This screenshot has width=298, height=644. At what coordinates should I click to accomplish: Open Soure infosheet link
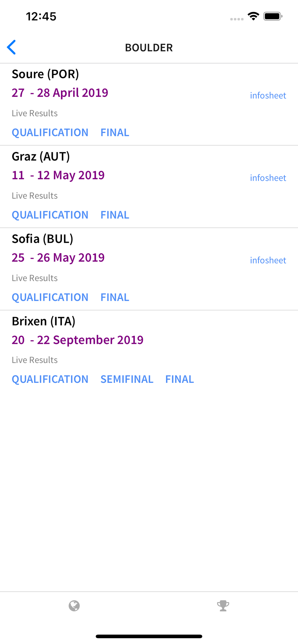click(268, 95)
